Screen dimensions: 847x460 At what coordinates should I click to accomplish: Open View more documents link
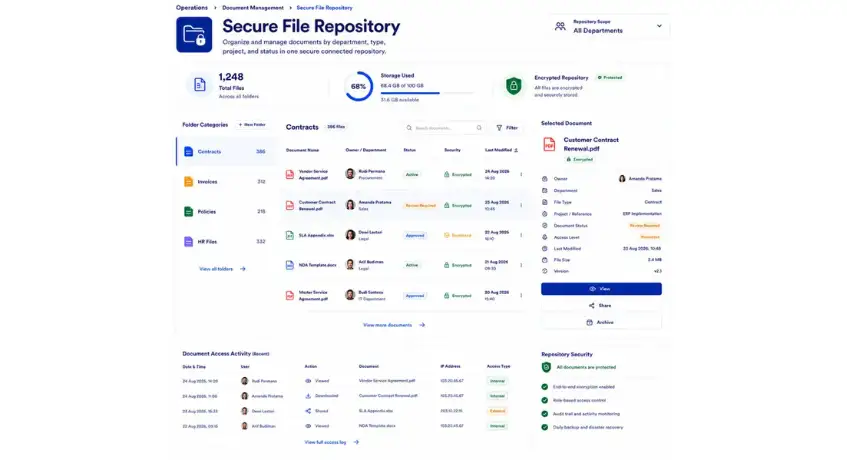point(394,325)
